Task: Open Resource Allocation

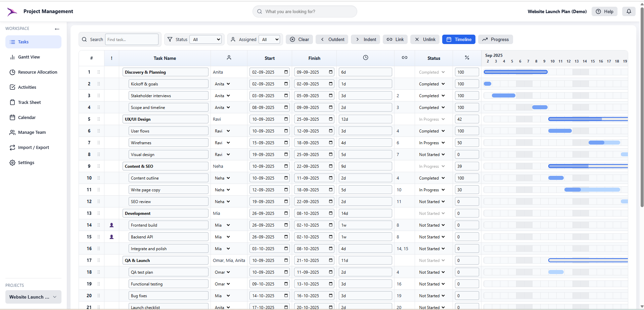Action: coord(38,72)
